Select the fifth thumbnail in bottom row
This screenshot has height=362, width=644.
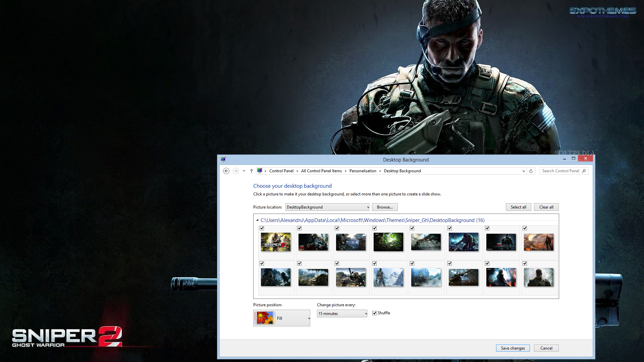pyautogui.click(x=426, y=277)
